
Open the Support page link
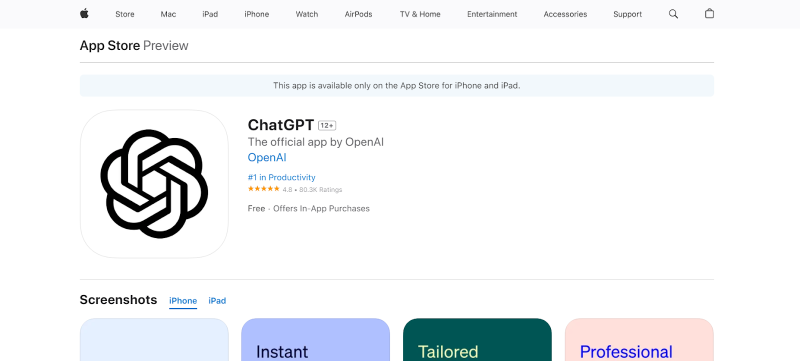pyautogui.click(x=628, y=14)
